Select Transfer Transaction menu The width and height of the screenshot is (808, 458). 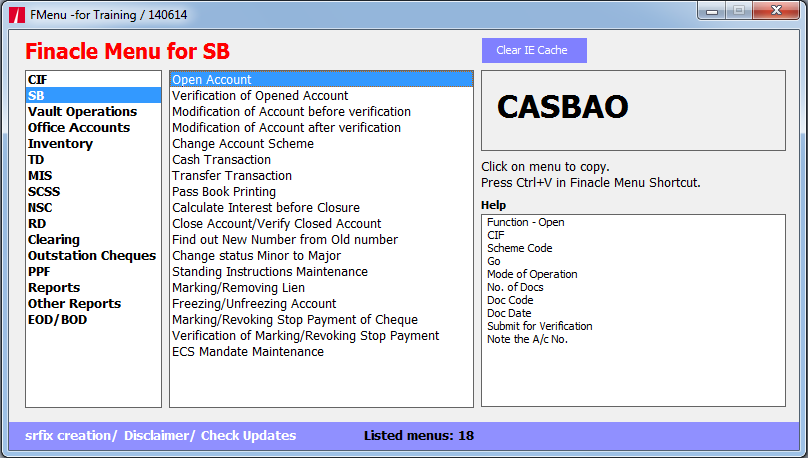[x=322, y=176]
